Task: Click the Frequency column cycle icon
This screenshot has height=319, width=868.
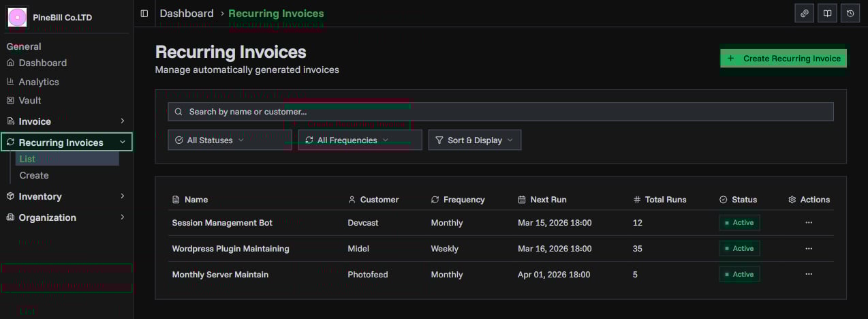Action: point(435,200)
